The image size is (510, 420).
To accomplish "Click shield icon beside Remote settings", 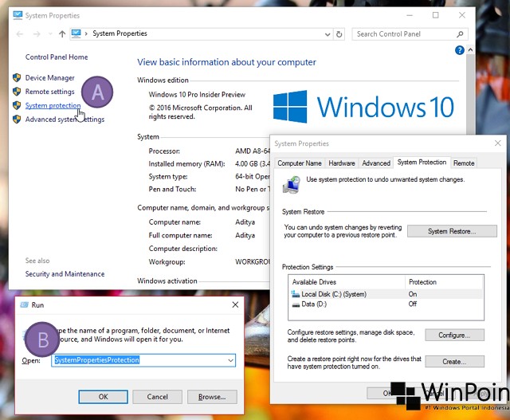I will click(17, 92).
